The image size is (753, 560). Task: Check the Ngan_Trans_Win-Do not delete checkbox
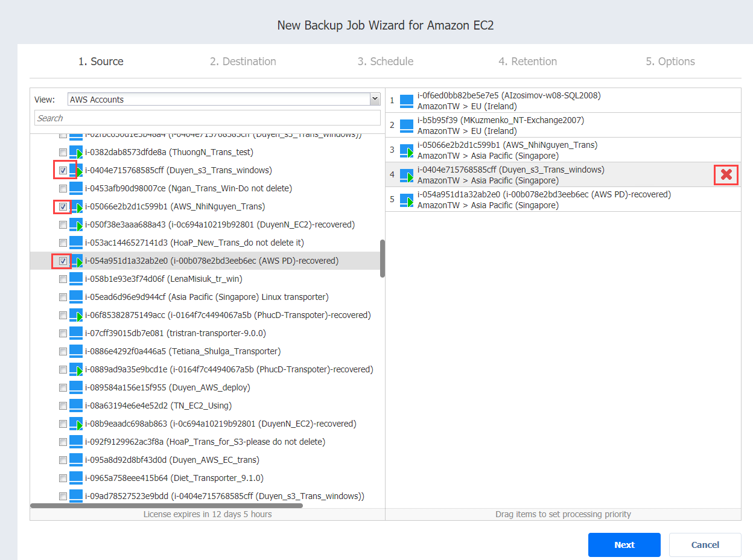63,188
